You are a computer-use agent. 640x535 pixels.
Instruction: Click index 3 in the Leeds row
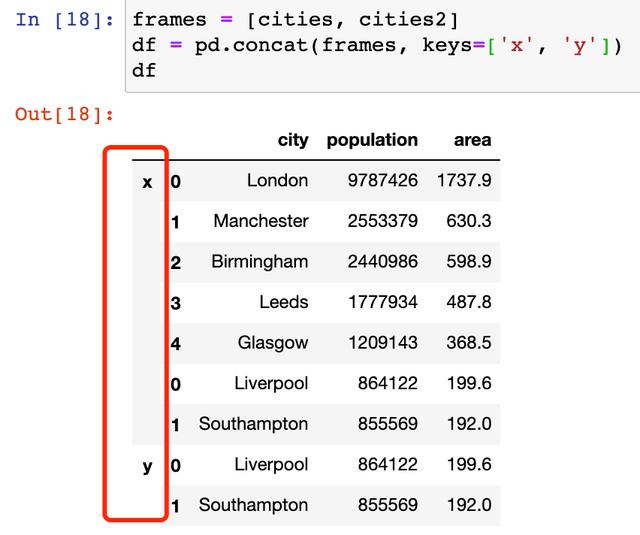(176, 304)
